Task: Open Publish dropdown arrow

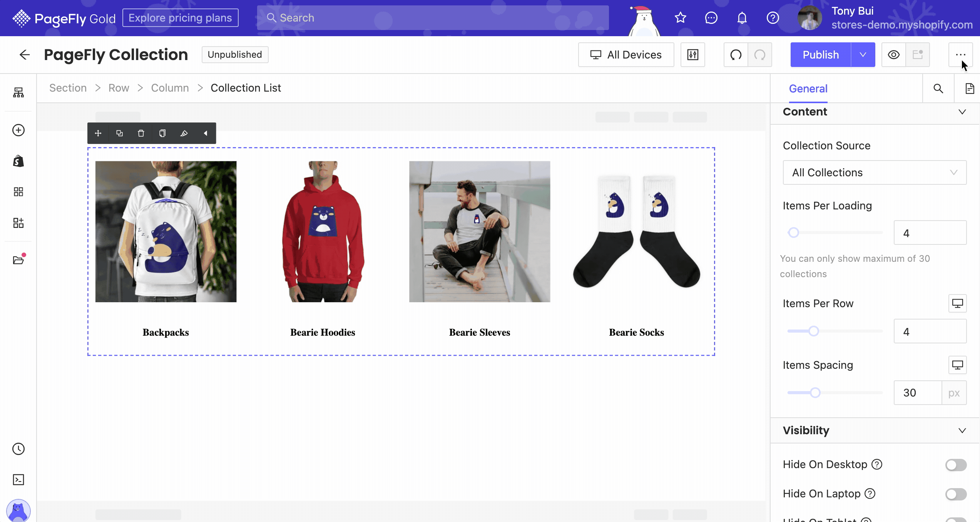Action: point(863,55)
